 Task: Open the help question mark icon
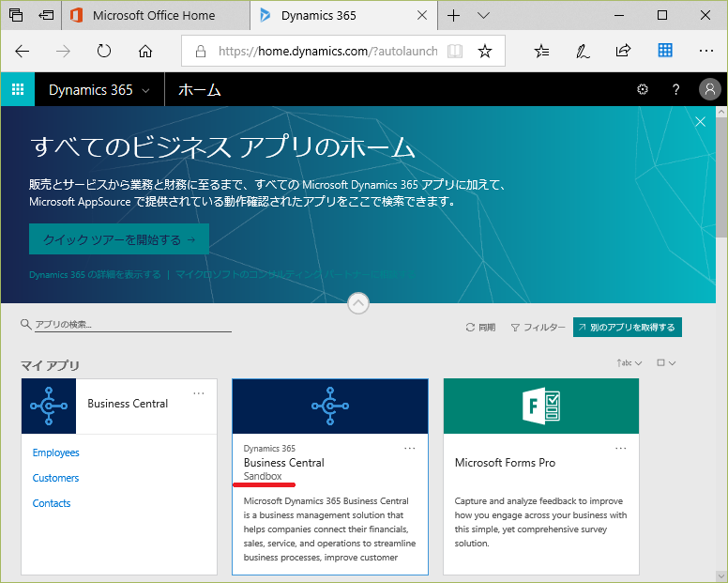(x=676, y=89)
